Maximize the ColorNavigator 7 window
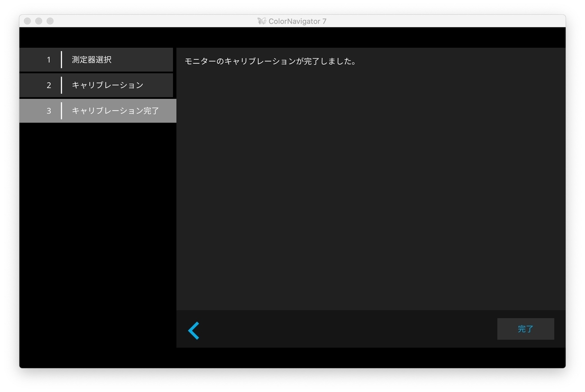585x392 pixels. coord(50,21)
